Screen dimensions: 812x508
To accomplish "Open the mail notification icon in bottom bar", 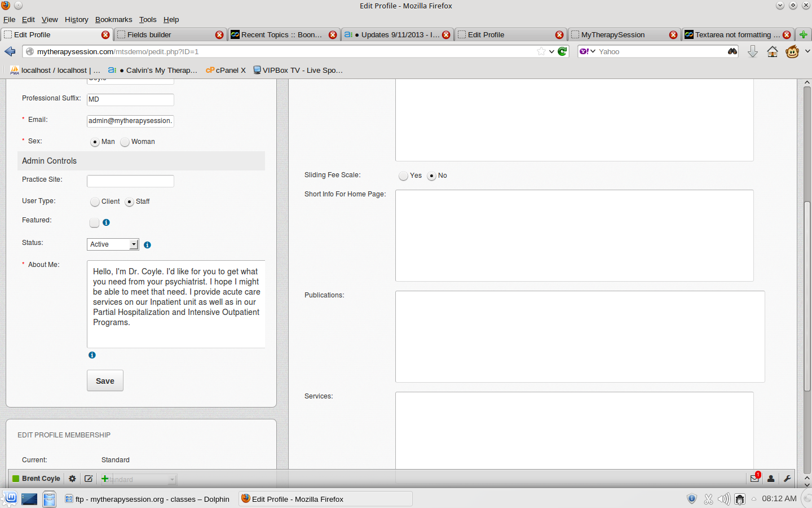I will [x=754, y=479].
